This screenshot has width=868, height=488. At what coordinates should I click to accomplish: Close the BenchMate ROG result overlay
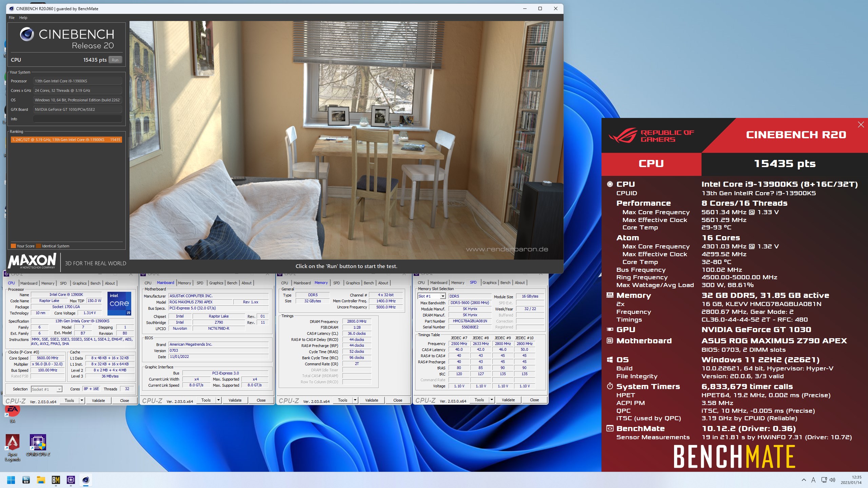(861, 125)
